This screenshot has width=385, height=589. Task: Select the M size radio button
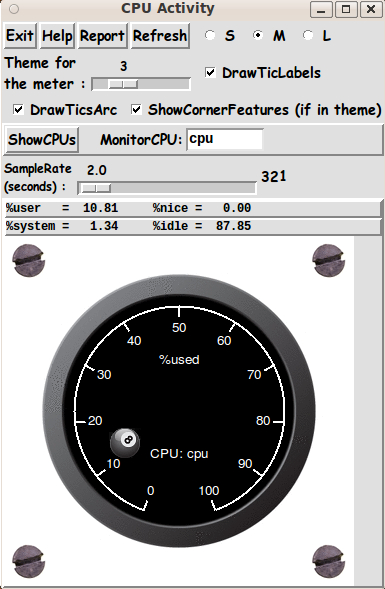tap(258, 35)
